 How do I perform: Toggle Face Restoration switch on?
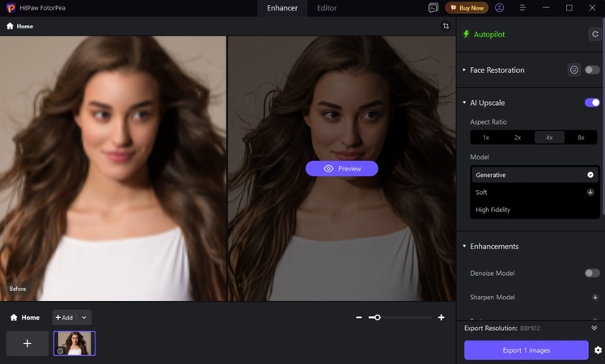592,70
